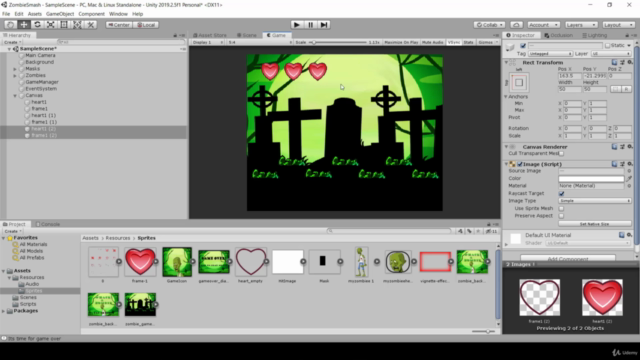Select the Move tool

(x=24, y=25)
